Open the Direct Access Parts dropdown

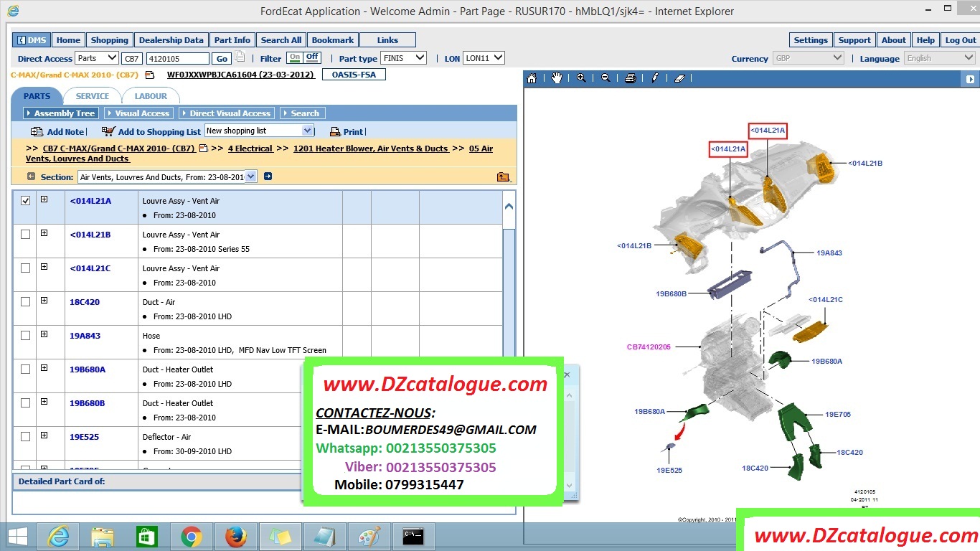97,58
